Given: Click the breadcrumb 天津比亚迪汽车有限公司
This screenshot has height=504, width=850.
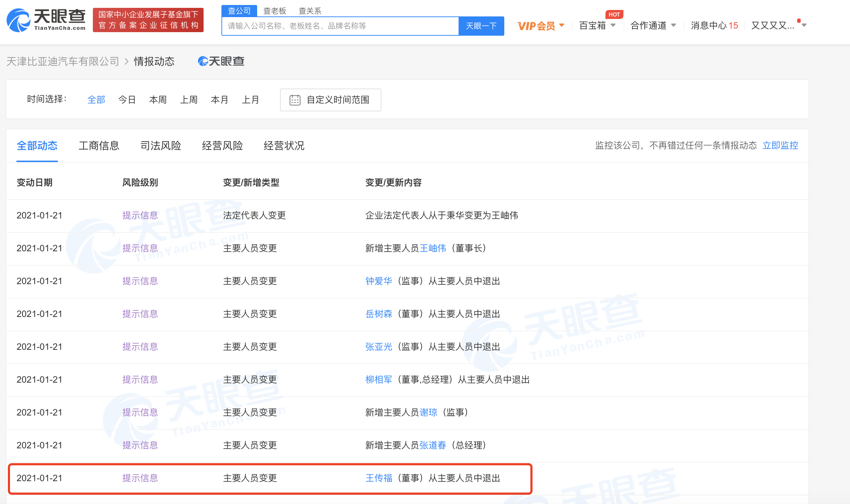Looking at the screenshot, I should [x=62, y=61].
